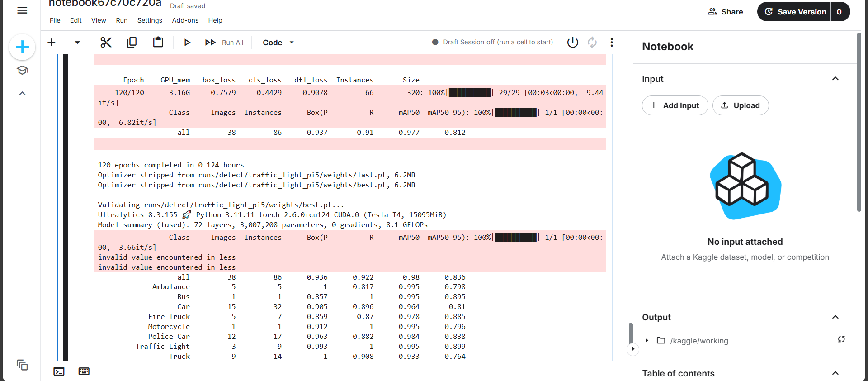
Task: Open the Learn graduation cap icon
Action: [x=22, y=70]
